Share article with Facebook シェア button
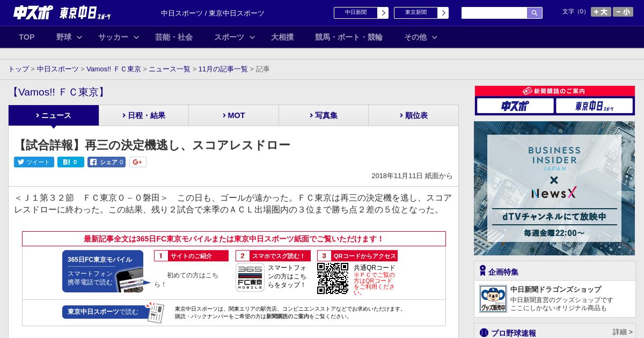This screenshot has height=338, width=644. pos(107,162)
